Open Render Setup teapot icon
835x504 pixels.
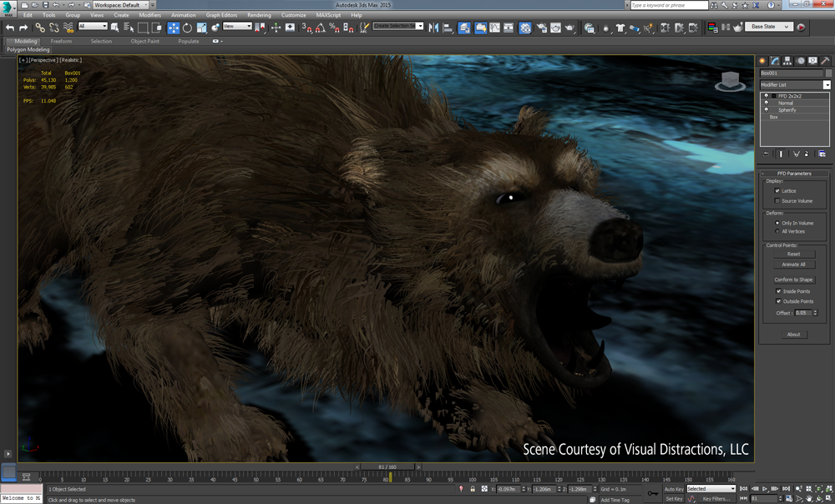(542, 28)
